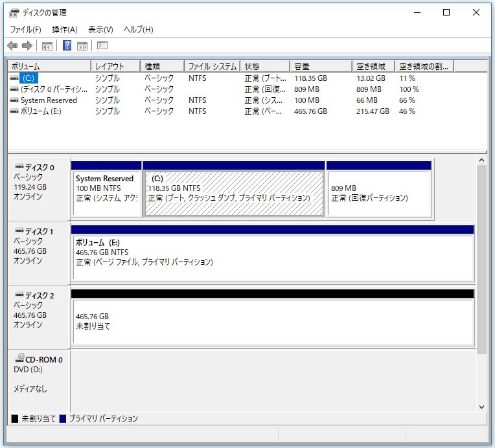Click the drive icon of the ボリューム (E:) row
495x448 pixels.
(14, 111)
